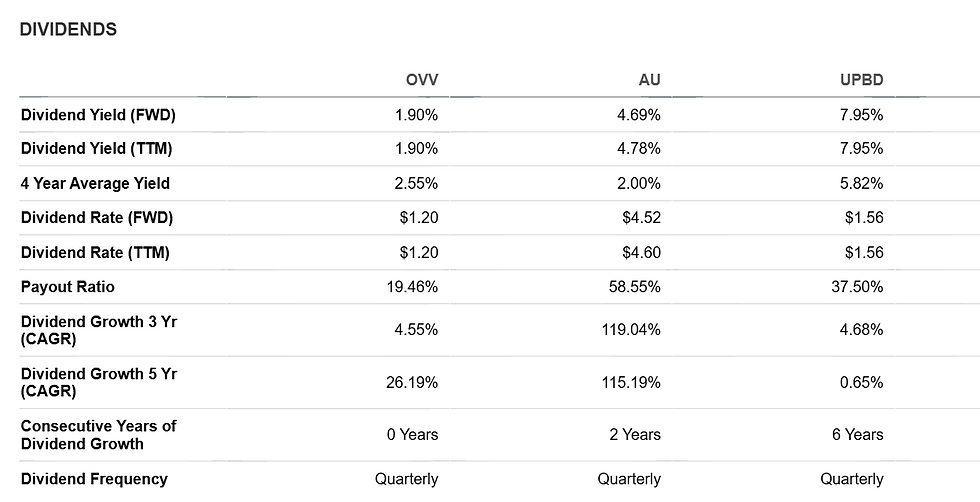Click the Dividend Yield (FWD) row label

tap(98, 115)
